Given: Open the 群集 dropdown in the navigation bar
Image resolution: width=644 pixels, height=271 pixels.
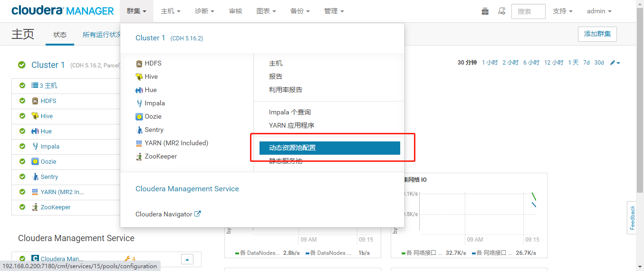Looking at the screenshot, I should (x=136, y=11).
